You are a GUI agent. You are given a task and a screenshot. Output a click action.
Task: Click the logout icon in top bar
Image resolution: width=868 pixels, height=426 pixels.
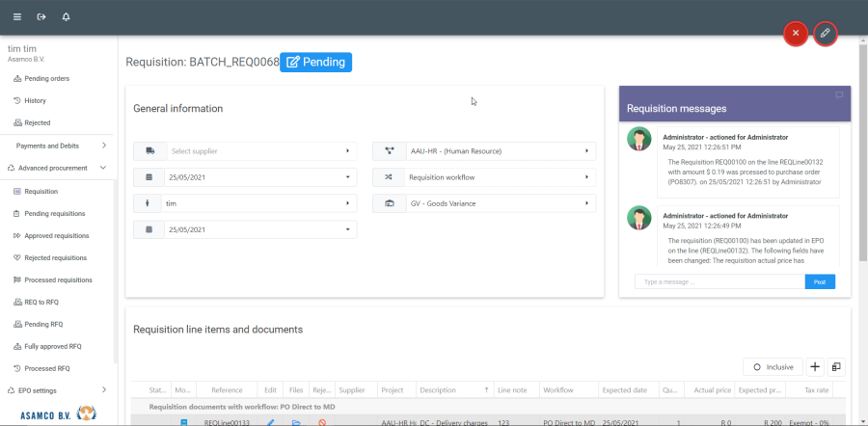click(41, 17)
